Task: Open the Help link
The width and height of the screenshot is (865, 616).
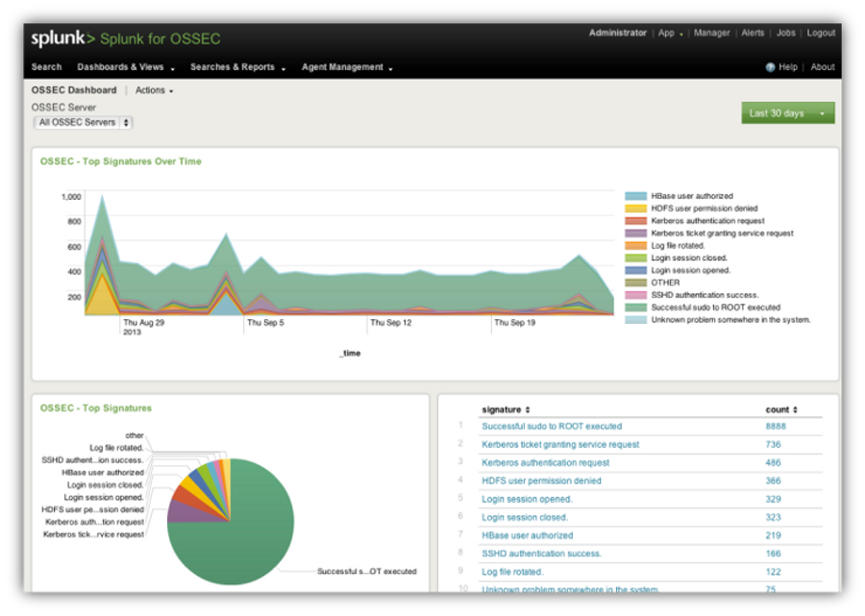Action: click(788, 66)
